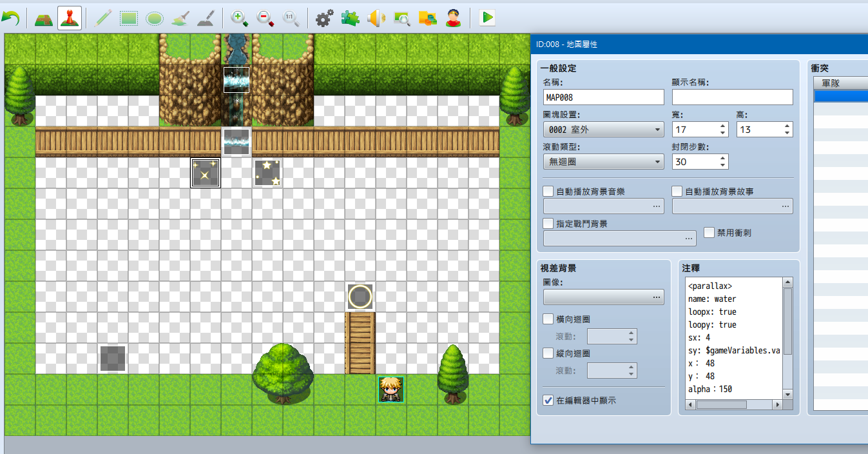
Task: Open the Database gear icon
Action: pyautogui.click(x=324, y=18)
